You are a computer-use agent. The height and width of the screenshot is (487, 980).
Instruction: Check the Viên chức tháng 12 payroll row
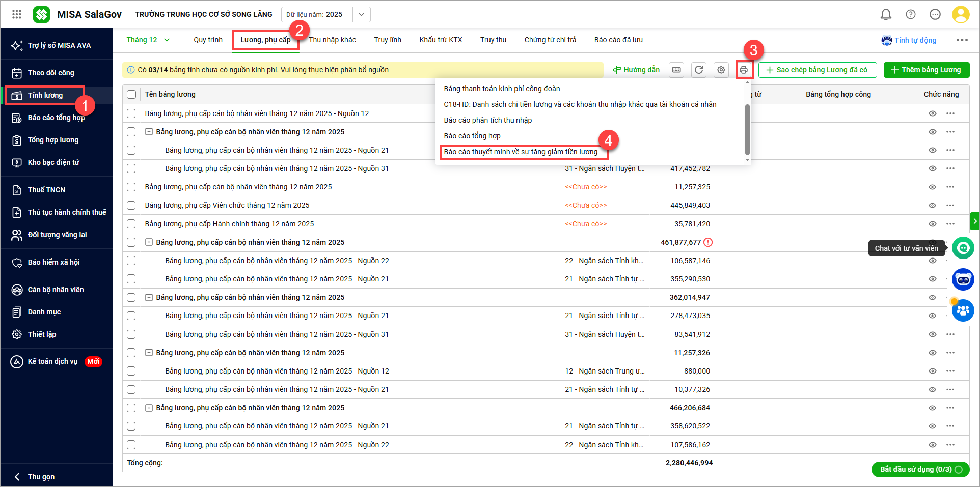tap(131, 205)
